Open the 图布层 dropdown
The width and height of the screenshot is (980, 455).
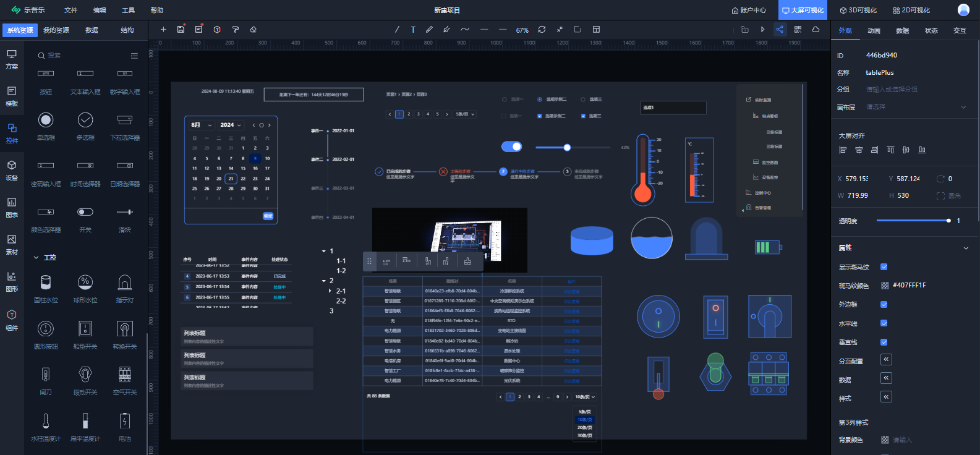click(916, 107)
